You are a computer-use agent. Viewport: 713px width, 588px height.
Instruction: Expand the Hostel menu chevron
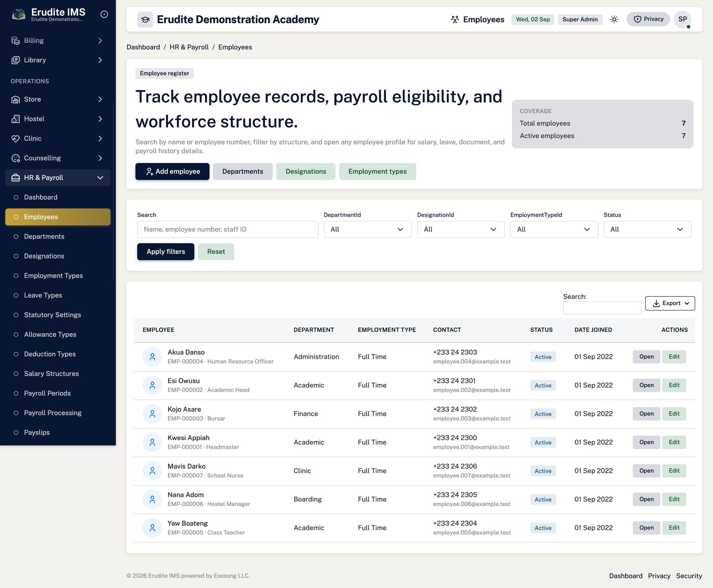coord(100,119)
